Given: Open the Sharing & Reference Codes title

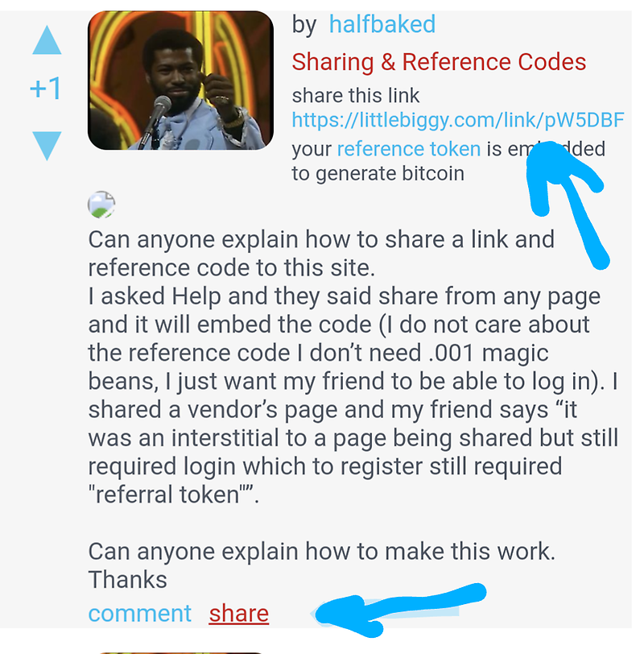Looking at the screenshot, I should [439, 62].
